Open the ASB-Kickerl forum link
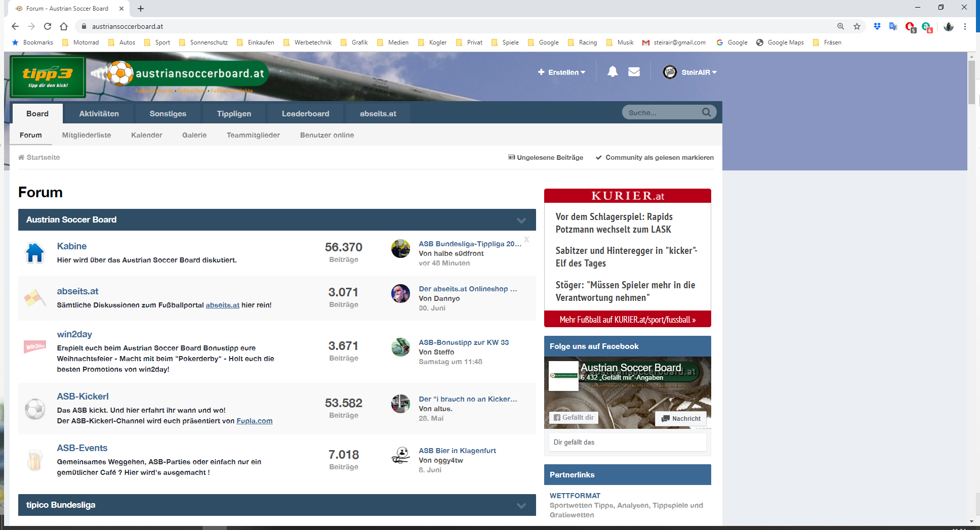The width and height of the screenshot is (980, 530). tap(83, 396)
